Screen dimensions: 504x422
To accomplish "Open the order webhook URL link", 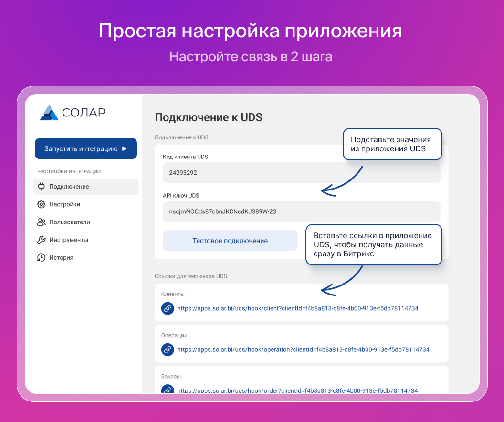I will point(297,390).
